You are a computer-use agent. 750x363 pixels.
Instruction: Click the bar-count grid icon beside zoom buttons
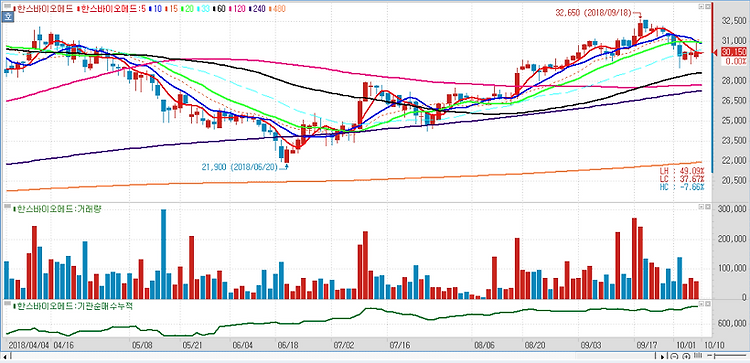(x=698, y=355)
